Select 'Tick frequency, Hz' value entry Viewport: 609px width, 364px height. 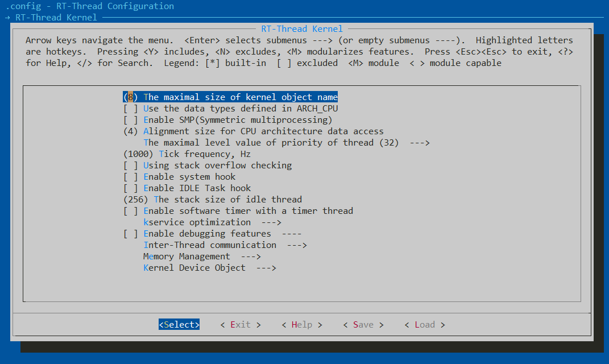(187, 154)
